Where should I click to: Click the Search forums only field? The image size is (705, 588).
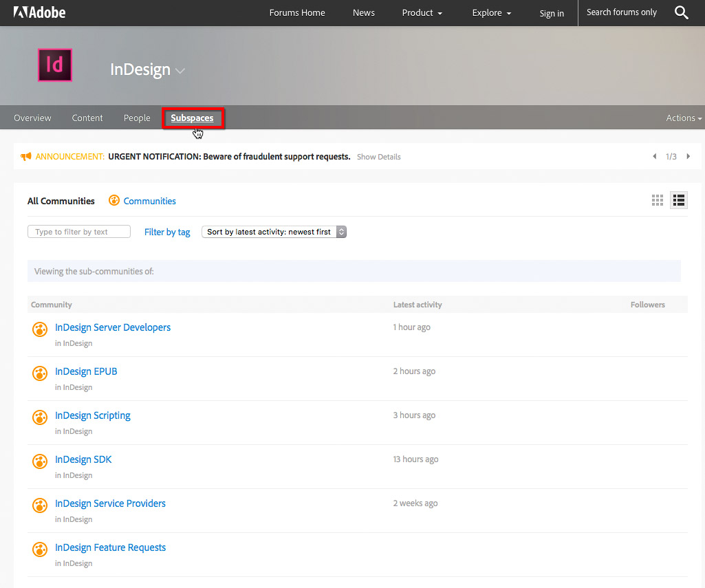(622, 12)
